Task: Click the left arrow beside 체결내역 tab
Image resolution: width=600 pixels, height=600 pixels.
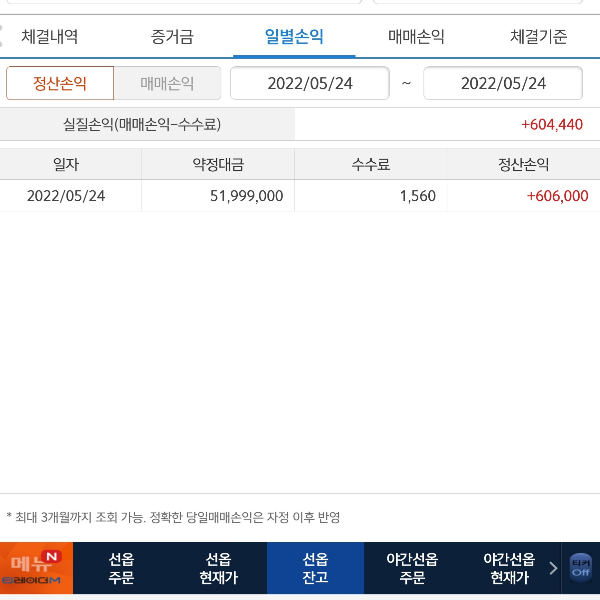Action: pyautogui.click(x=5, y=37)
